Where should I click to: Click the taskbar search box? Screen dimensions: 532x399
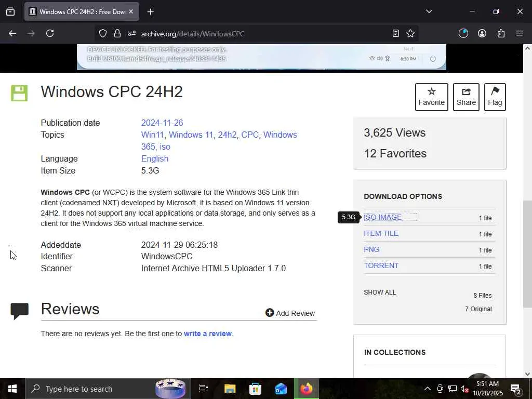coord(108,389)
